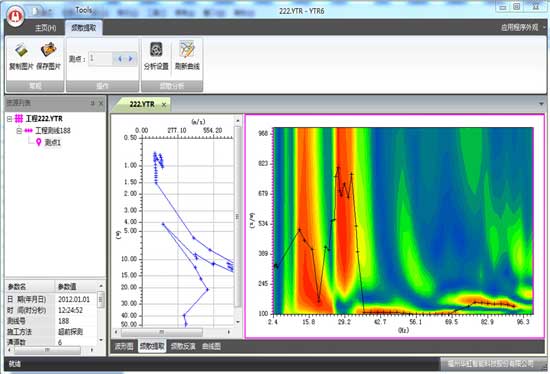The image size is (550, 374).
Task: Go to the previous 测点 with left arrow
Action: (x=120, y=59)
